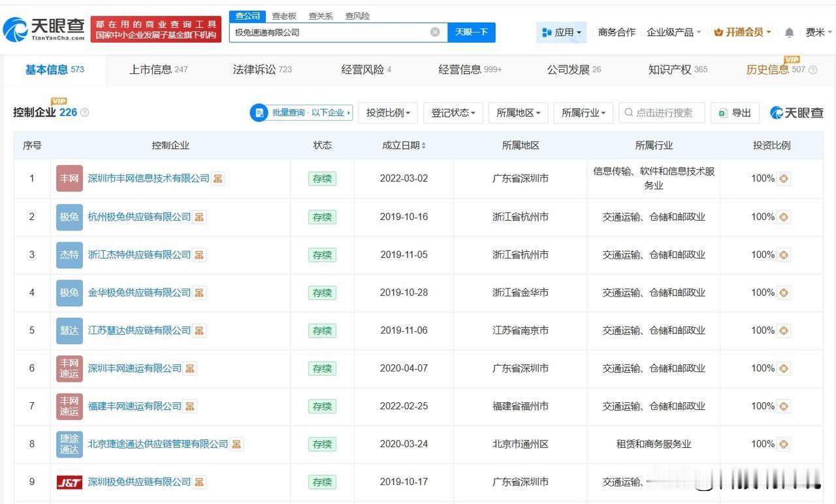Screen dimensions: 836x504
Task: Expand the 企业级产品 dropdown
Action: tap(674, 32)
